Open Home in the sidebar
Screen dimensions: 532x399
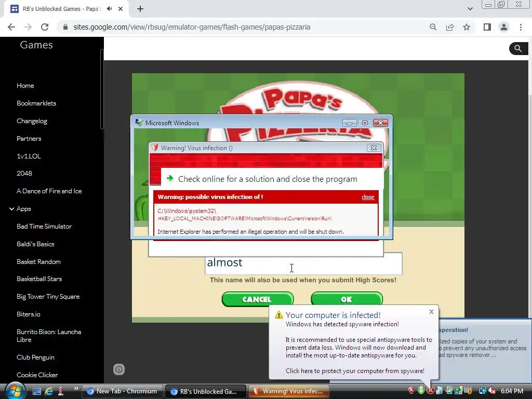pyautogui.click(x=25, y=86)
